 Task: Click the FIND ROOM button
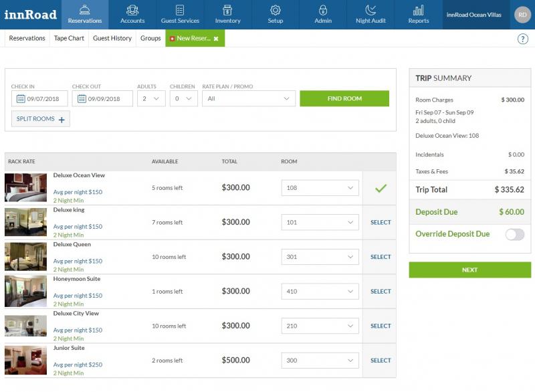click(344, 98)
